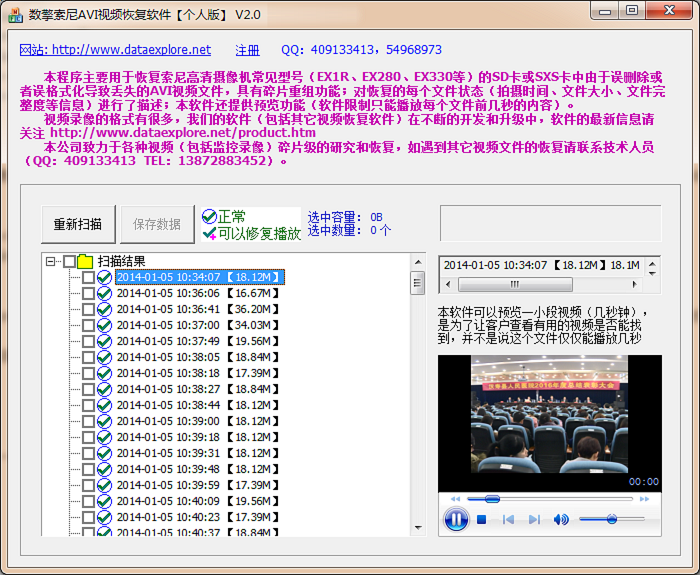Check the box for 10:37:00 file
This screenshot has width=700, height=575.
tap(88, 325)
